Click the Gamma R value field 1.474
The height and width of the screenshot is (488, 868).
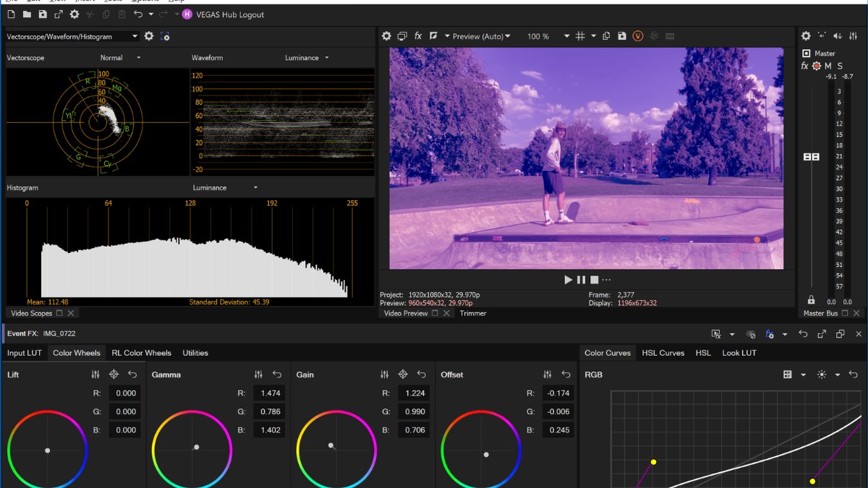point(268,393)
